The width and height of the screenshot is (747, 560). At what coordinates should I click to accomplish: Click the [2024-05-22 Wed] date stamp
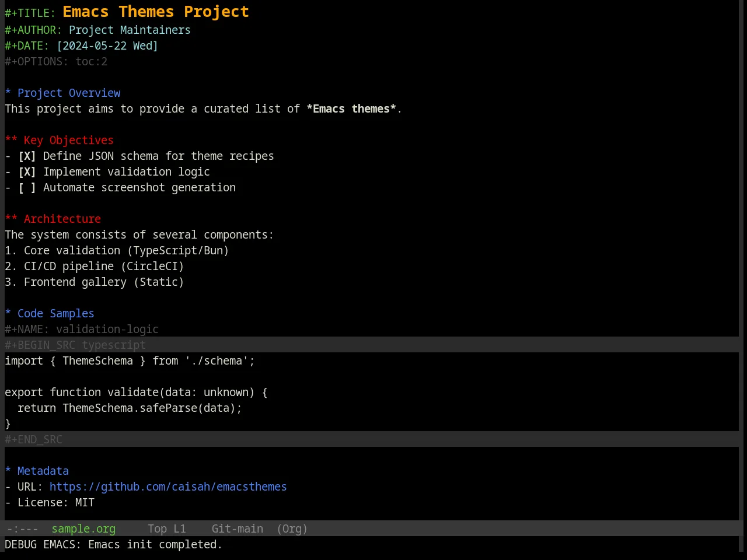tap(107, 46)
